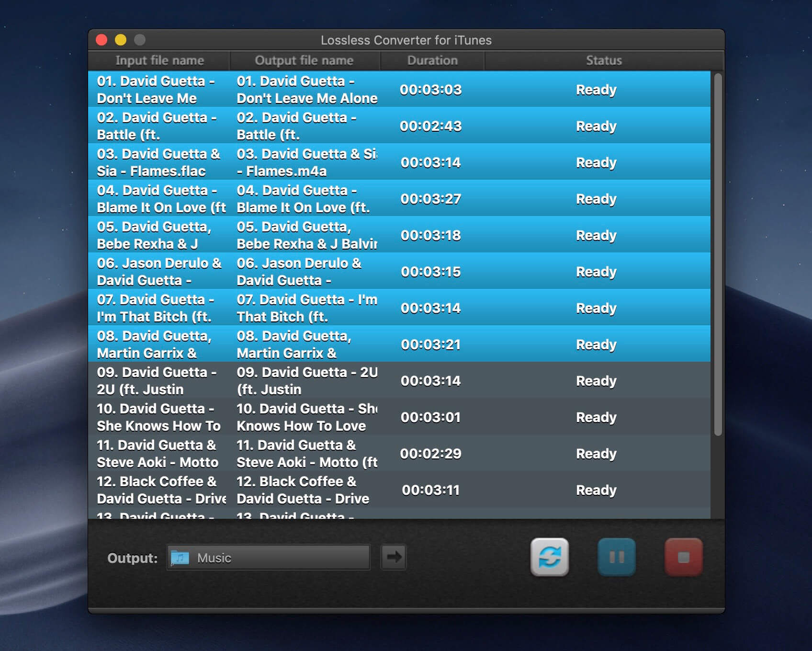
Task: Start conversion with the blue convert button
Action: (550, 557)
